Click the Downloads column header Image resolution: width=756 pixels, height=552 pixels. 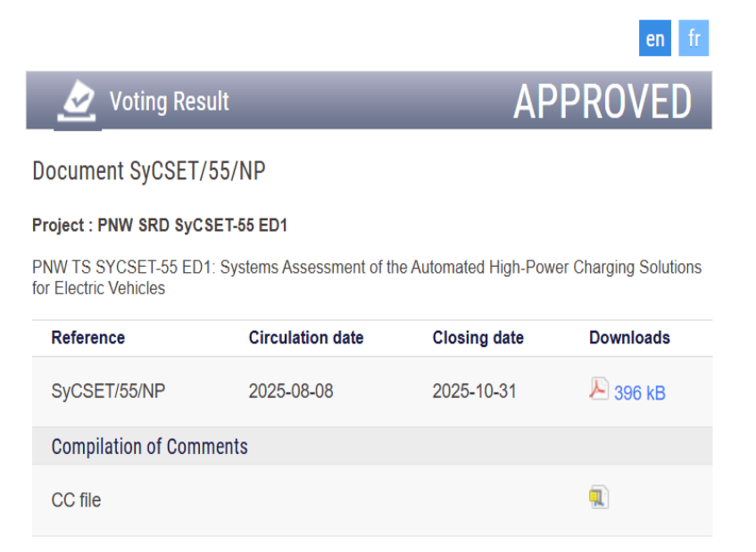[629, 338]
